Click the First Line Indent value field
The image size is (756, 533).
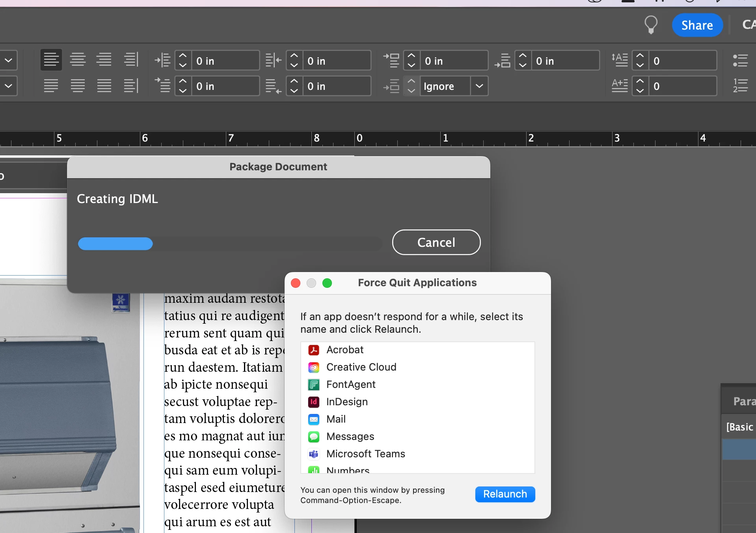point(225,86)
